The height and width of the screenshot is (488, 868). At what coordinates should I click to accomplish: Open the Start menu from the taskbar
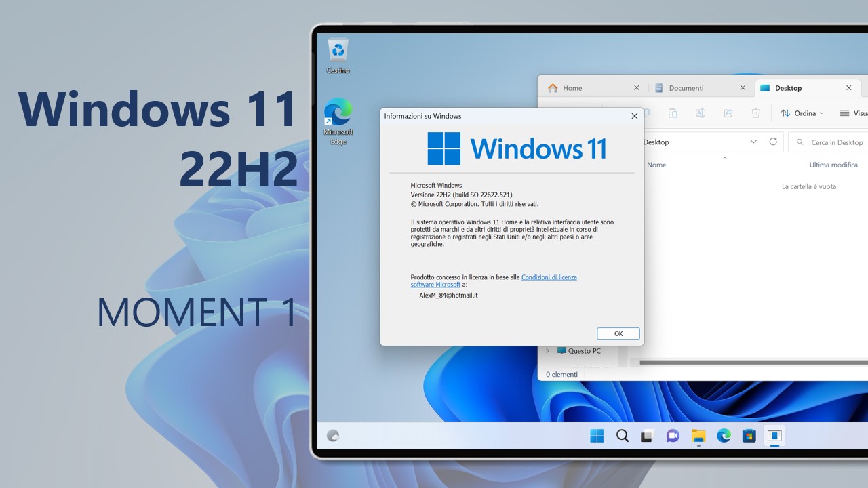click(597, 436)
